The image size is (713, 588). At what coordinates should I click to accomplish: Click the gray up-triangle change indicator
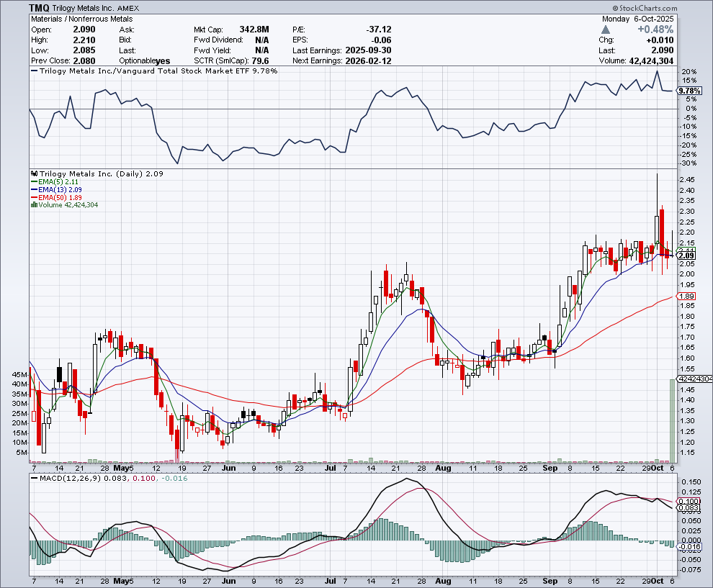tap(605, 30)
